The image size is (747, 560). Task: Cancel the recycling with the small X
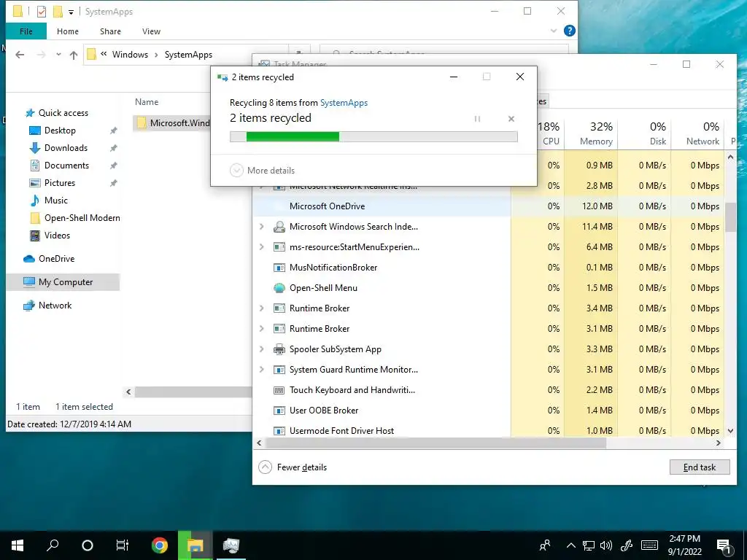click(511, 119)
